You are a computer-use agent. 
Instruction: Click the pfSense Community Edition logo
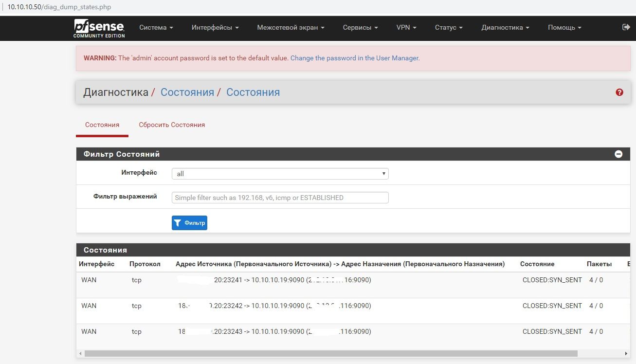[99, 28]
